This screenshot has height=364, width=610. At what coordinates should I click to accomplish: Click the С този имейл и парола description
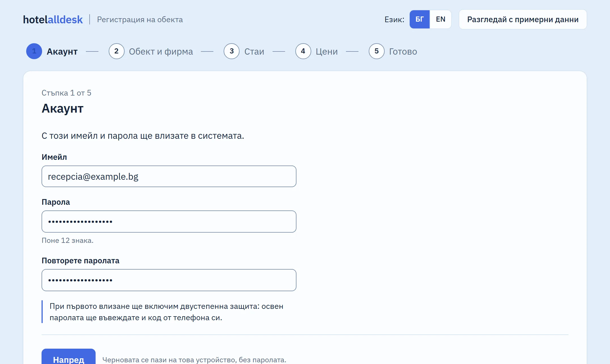click(143, 136)
